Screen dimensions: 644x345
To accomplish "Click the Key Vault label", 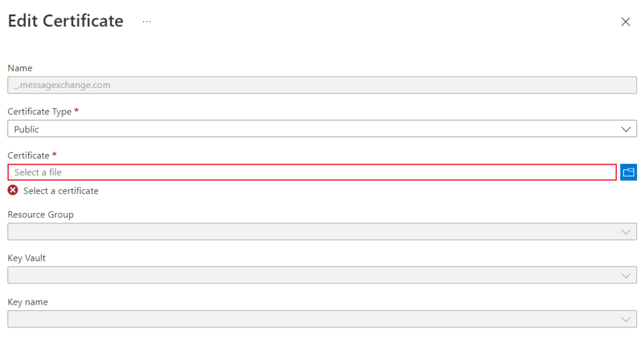I will (26, 258).
